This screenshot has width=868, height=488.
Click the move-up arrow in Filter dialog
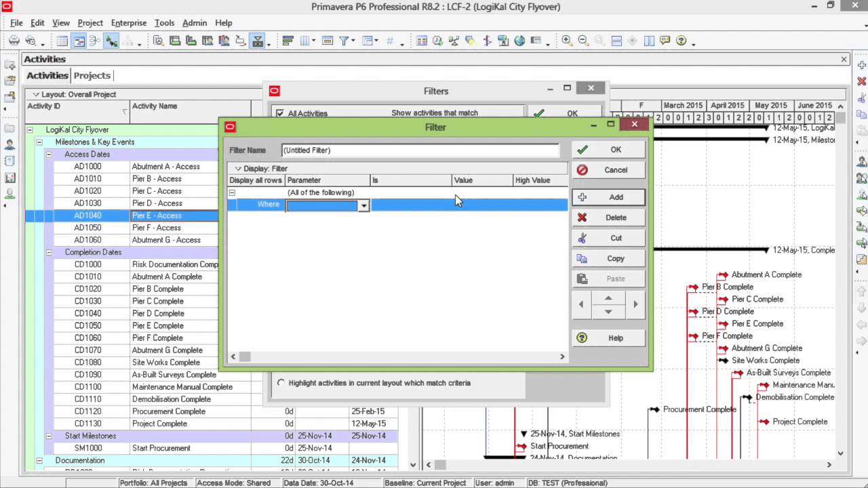click(x=608, y=298)
